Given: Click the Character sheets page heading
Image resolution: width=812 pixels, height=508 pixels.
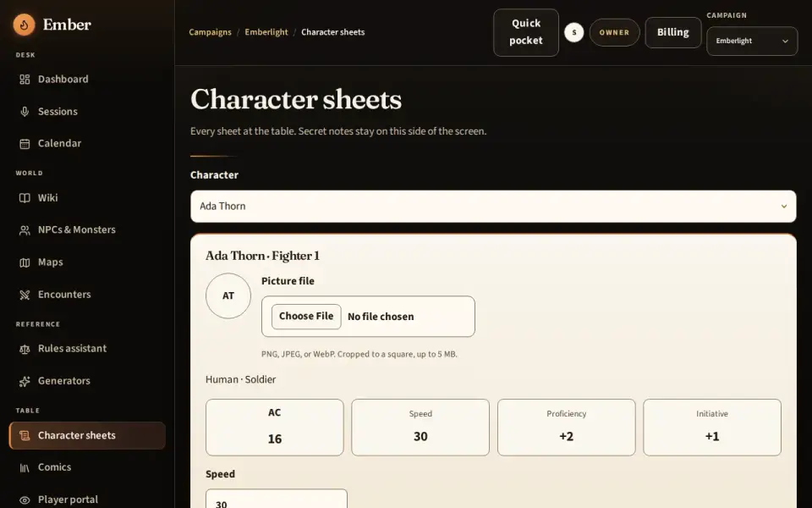Looking at the screenshot, I should 296,99.
